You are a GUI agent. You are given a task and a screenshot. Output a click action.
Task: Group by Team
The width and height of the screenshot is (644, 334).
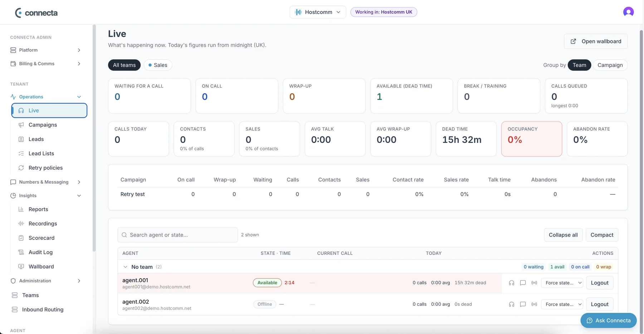click(x=579, y=65)
